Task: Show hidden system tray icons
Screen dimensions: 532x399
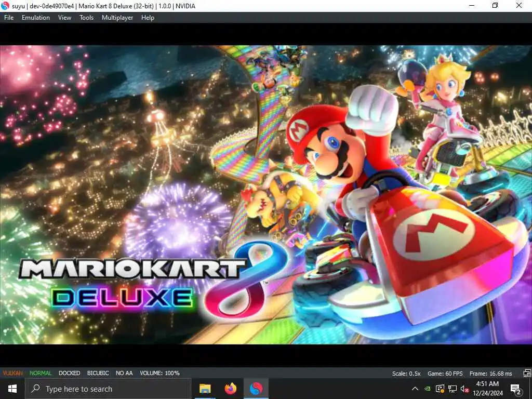Action: (415, 389)
